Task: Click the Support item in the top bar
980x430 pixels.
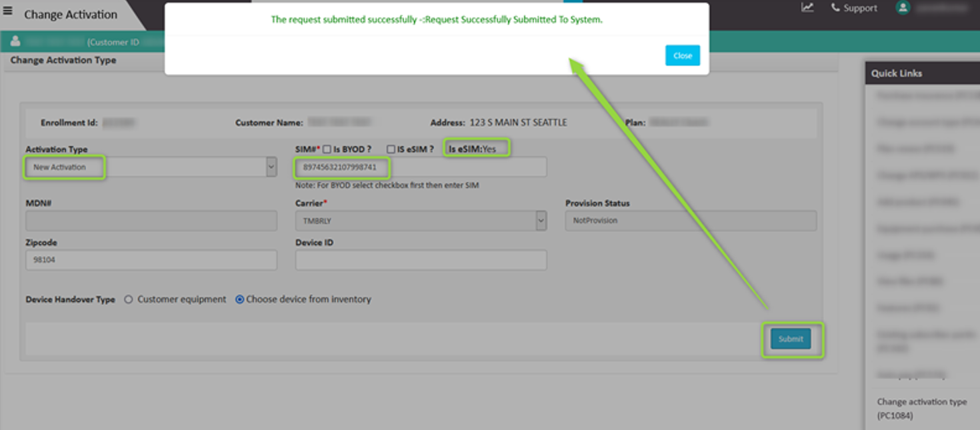Action: [859, 7]
